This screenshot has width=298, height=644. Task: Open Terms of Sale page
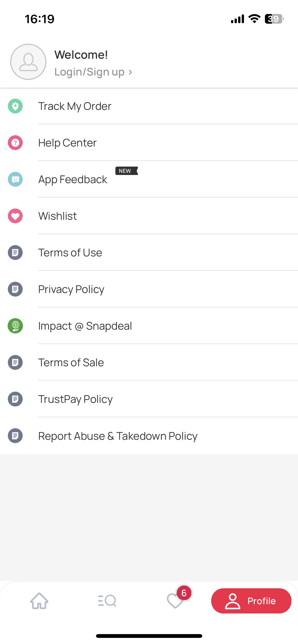pos(149,362)
